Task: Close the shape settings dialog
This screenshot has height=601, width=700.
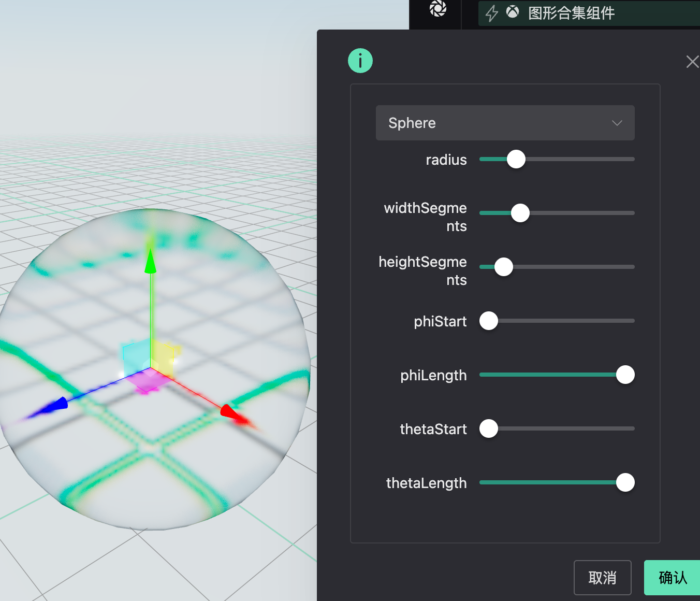Action: coord(692,62)
